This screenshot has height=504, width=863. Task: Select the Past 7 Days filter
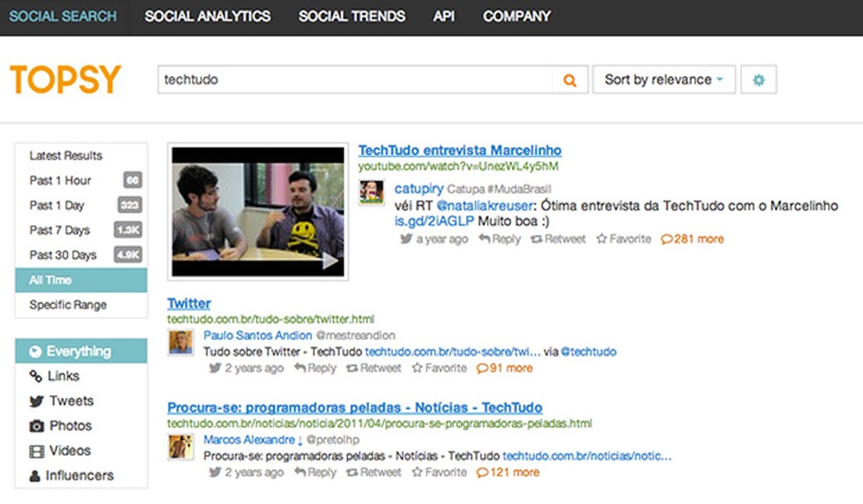tap(60, 231)
